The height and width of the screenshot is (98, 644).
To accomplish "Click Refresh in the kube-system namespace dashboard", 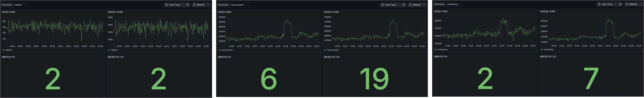I will click(x=415, y=5).
